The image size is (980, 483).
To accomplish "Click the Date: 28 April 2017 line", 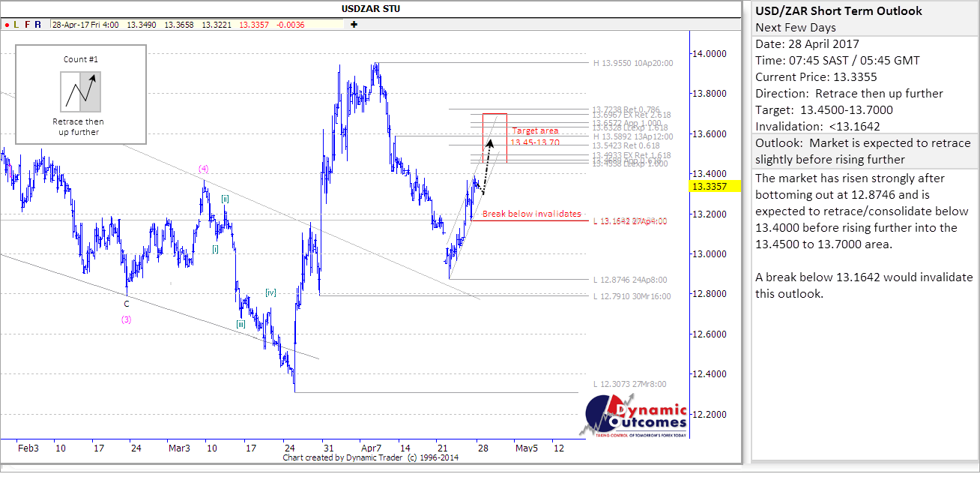I will point(808,44).
